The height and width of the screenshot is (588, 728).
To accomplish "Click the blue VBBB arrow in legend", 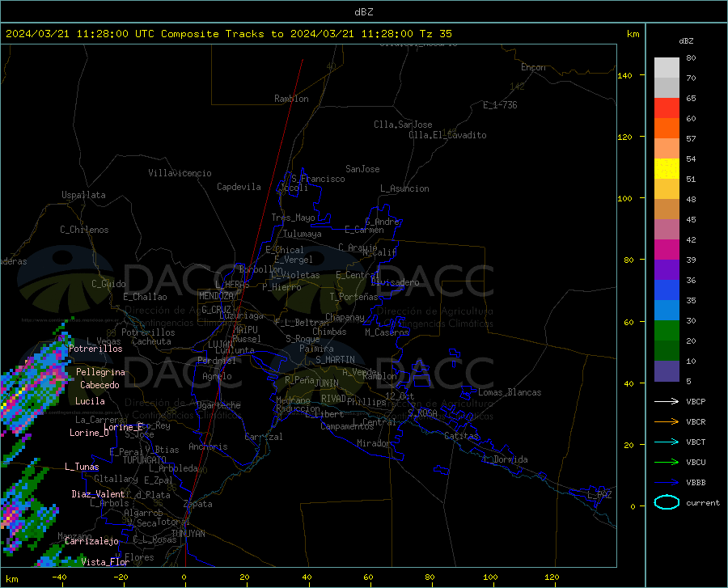I will (x=667, y=483).
